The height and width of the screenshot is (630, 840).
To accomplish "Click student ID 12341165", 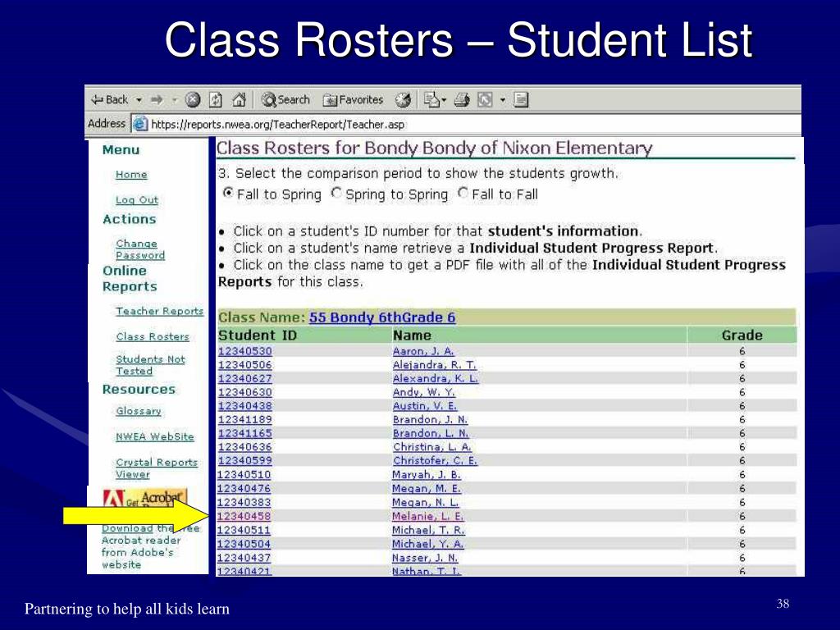I will 244,433.
